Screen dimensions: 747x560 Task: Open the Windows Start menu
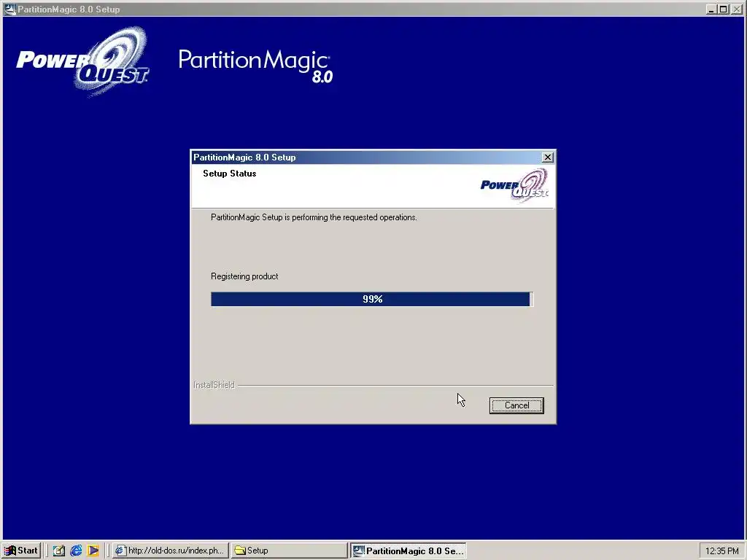coord(21,551)
